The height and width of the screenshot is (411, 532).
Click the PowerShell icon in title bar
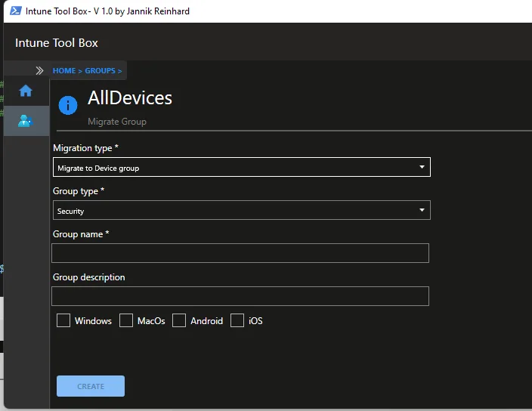[x=15, y=11]
